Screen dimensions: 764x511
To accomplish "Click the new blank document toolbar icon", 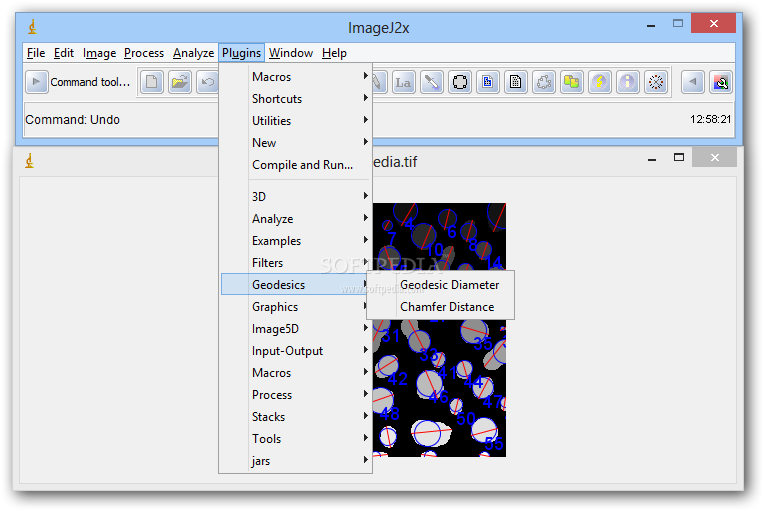I will coord(152,82).
